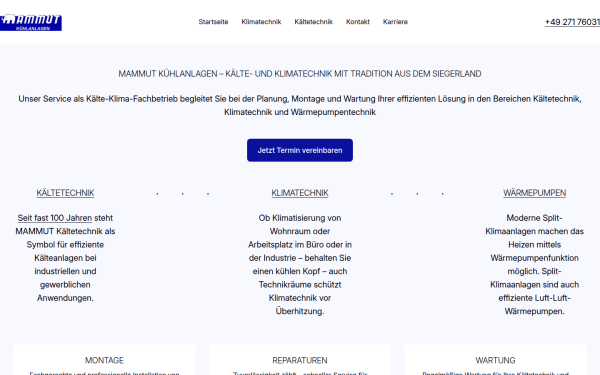Click the Ob Klimatisierung von Wohnraum paragraph
The height and width of the screenshot is (375, 600).
300,264
